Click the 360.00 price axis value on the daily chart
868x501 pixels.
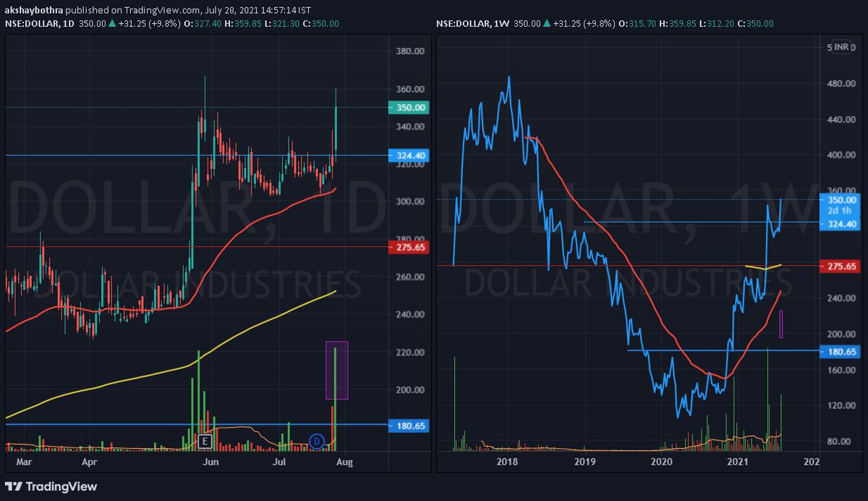point(411,89)
